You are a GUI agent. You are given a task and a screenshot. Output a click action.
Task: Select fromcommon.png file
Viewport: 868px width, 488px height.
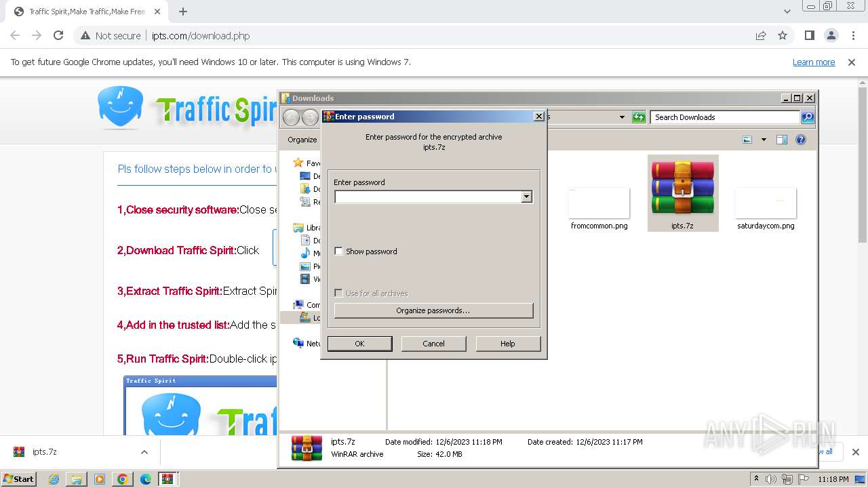point(599,207)
